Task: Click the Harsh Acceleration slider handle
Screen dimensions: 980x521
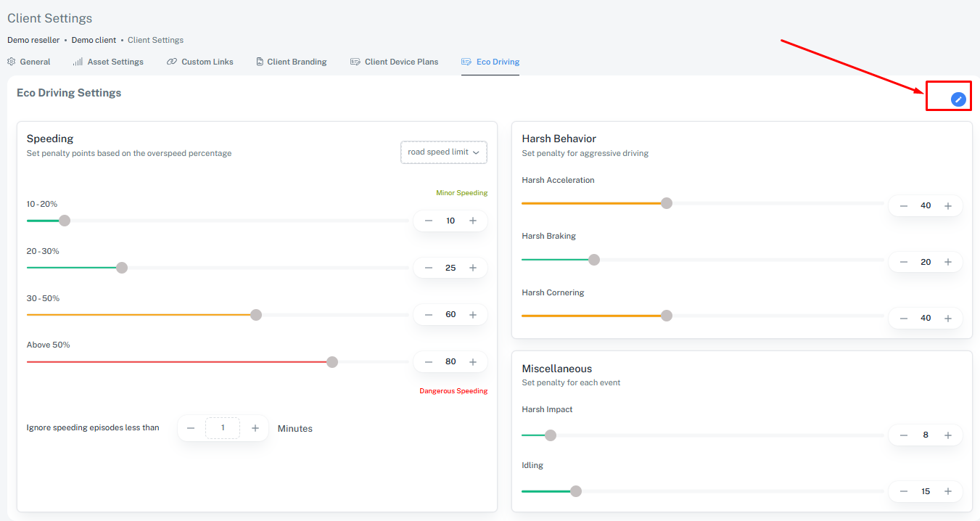Action: coord(667,203)
